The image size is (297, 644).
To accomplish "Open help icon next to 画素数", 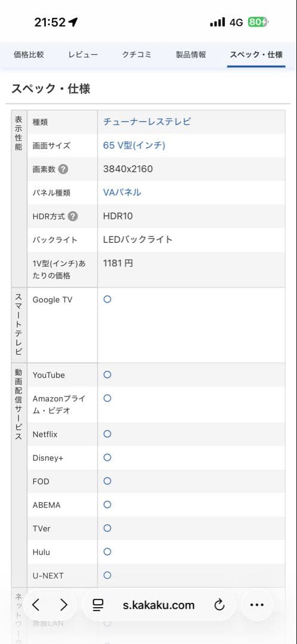I will pos(63,169).
